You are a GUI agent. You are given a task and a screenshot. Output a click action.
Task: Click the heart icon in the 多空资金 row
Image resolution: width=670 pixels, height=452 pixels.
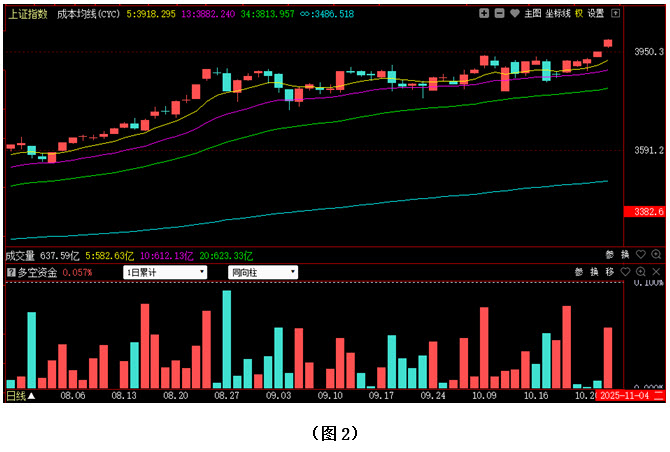(x=625, y=272)
